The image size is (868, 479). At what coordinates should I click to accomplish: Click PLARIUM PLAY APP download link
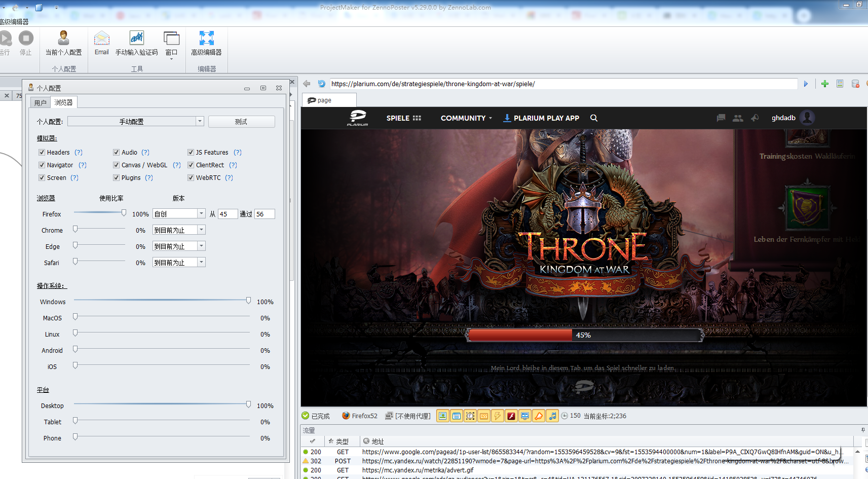click(541, 118)
